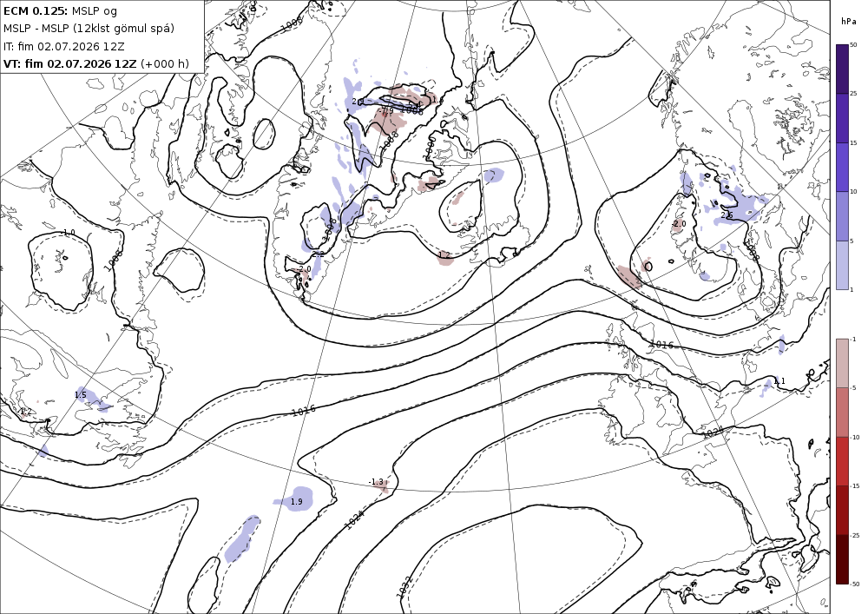Click the hPa unit label above the legend
868x614 pixels.
pyautogui.click(x=848, y=22)
